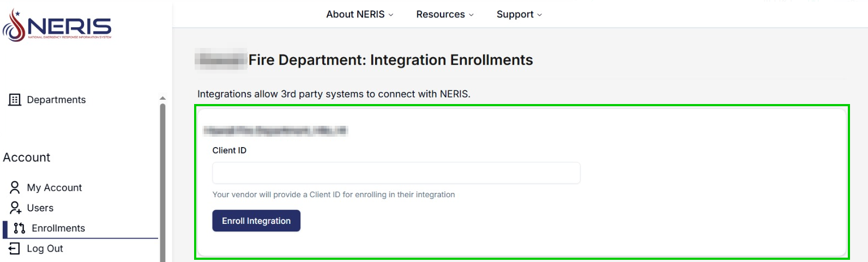Click the NERIS flame logo
Screen dimensions: 868x262
15,26
